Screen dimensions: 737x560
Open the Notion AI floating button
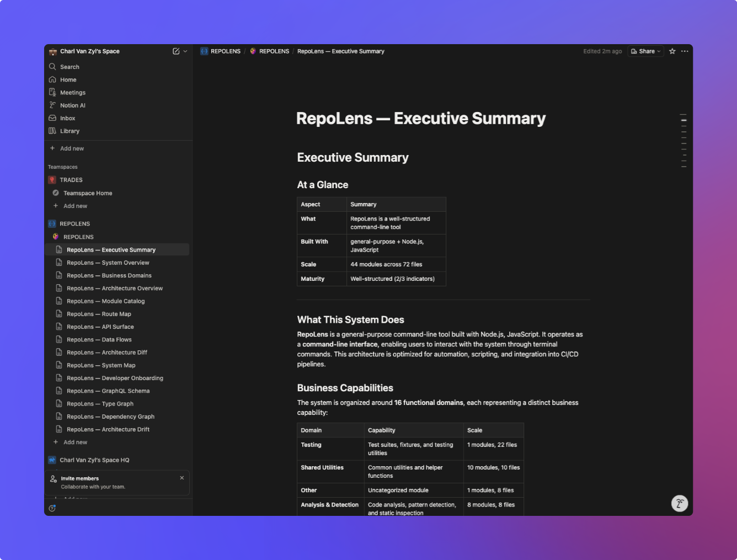point(680,503)
